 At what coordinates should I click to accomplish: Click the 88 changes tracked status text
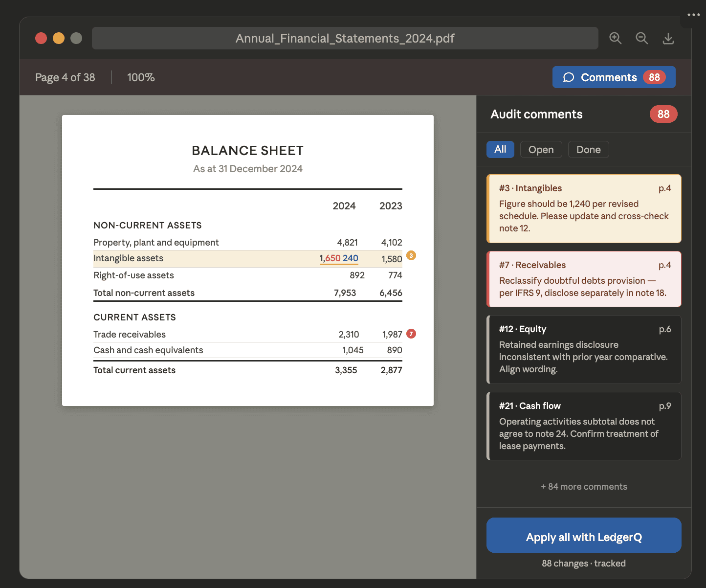click(584, 564)
